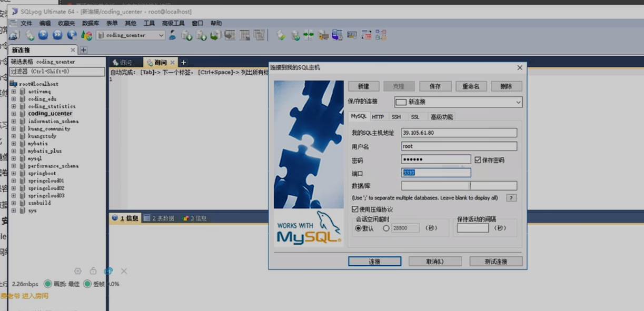The width and height of the screenshot is (644, 311).
Task: Click the 保存 button in the dialog
Action: point(435,86)
